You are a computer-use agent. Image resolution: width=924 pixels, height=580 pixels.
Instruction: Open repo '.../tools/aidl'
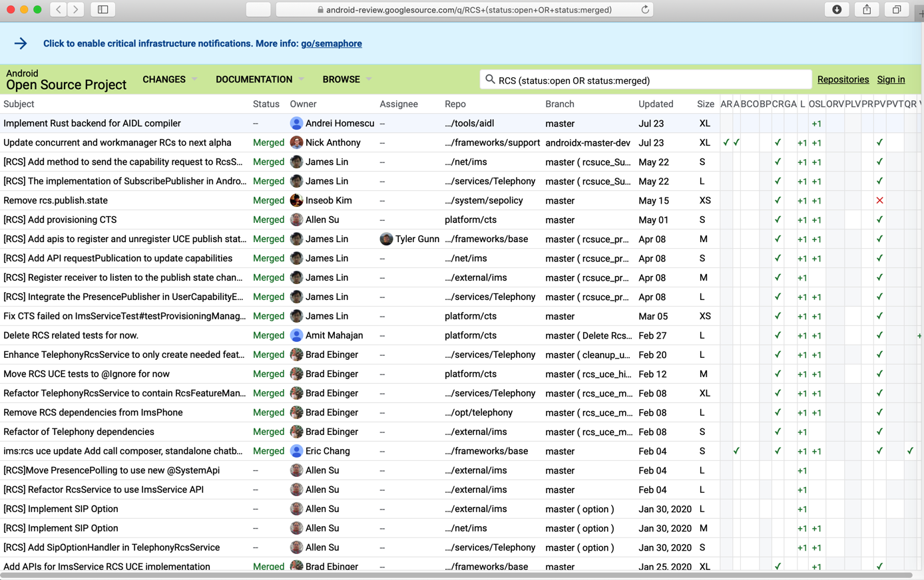(469, 123)
